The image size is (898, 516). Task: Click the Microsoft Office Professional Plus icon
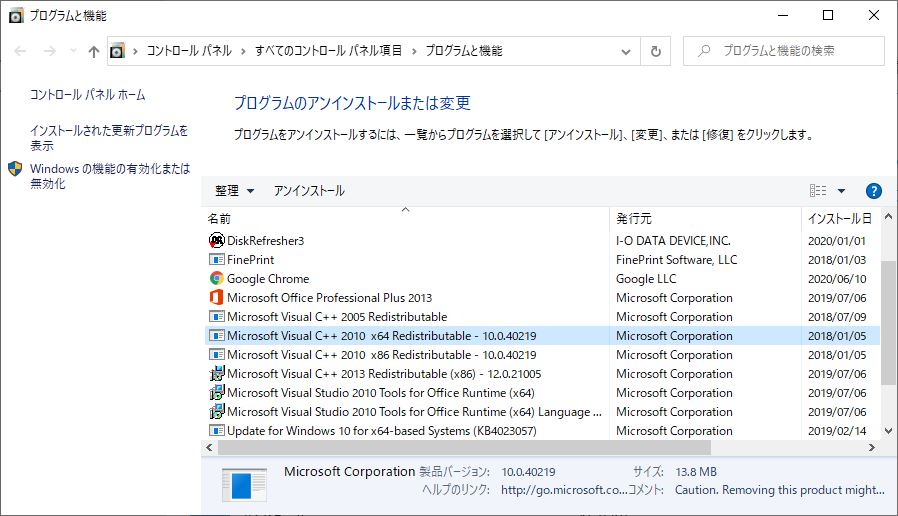pyautogui.click(x=217, y=298)
